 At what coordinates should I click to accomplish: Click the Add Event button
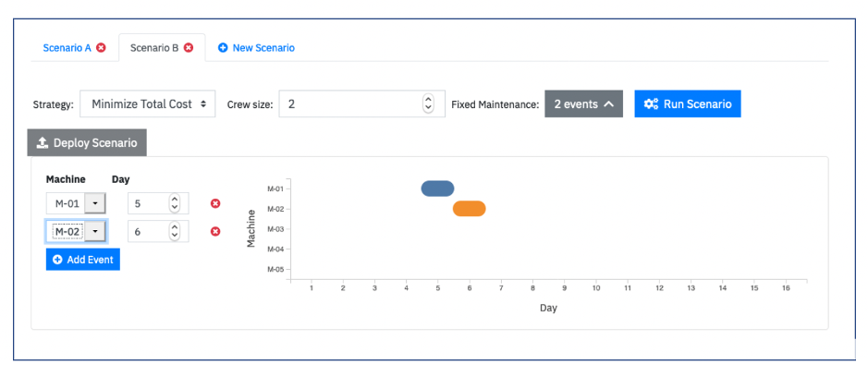pos(83,260)
